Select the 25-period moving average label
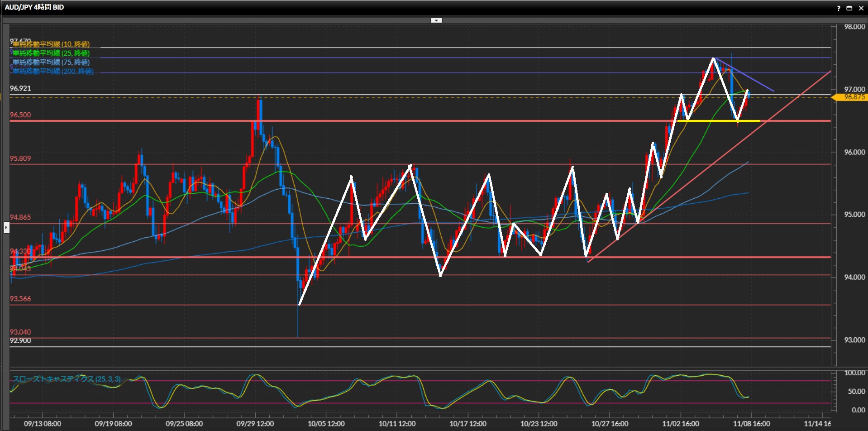This screenshot has width=868, height=431. 51,53
